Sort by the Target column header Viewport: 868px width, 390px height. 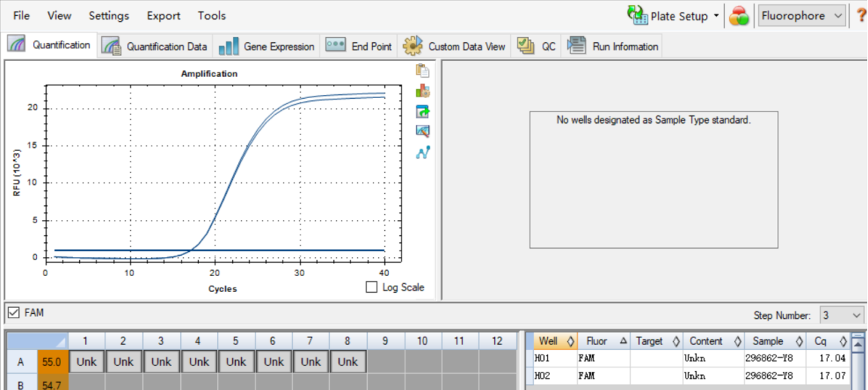(x=656, y=341)
